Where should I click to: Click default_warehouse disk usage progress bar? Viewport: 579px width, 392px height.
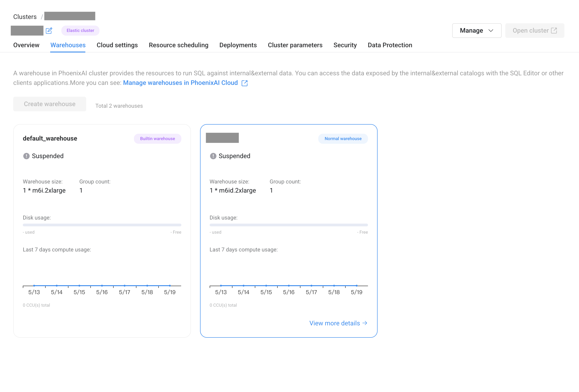[102, 225]
